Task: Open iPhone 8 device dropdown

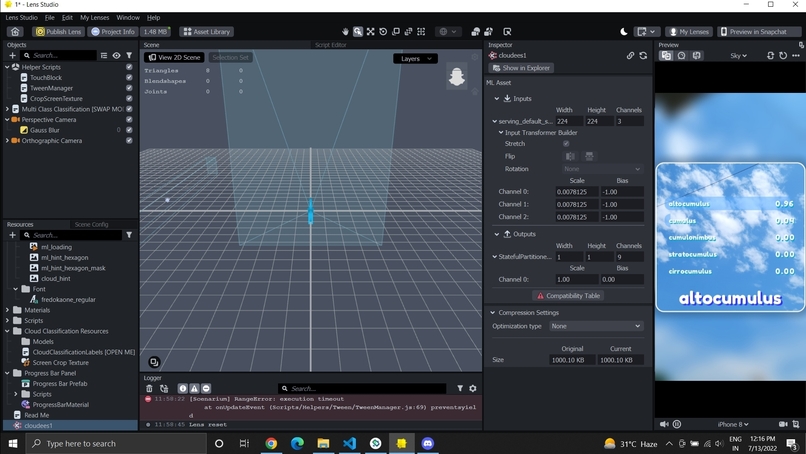Action: [733, 424]
